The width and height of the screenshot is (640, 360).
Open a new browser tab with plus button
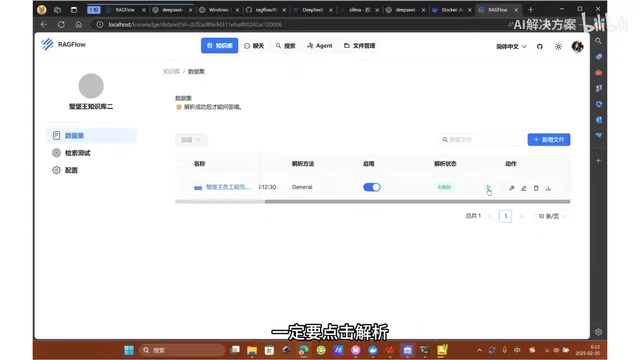(x=531, y=9)
